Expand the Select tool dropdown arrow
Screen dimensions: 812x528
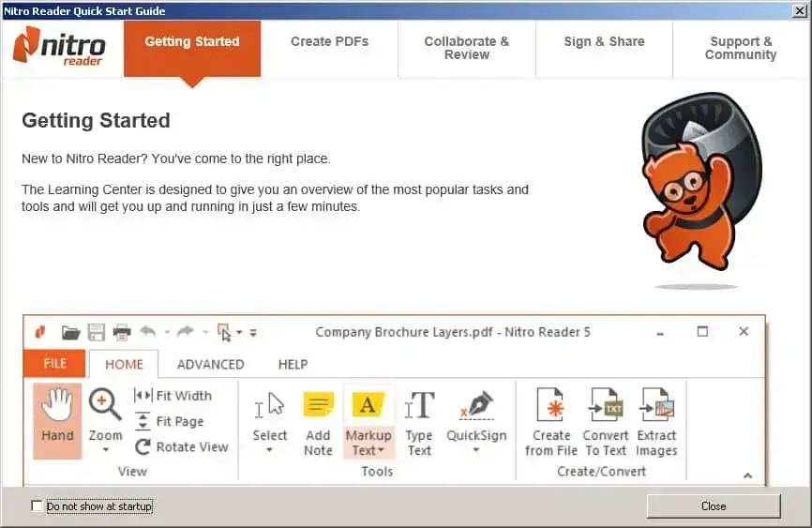click(x=269, y=450)
